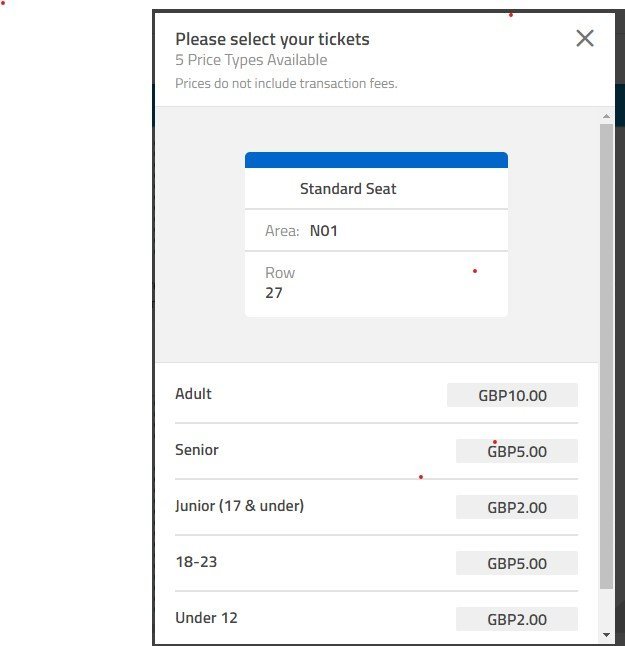Click the Row 27 field
Screen dimensions: 625x646
pos(376,284)
